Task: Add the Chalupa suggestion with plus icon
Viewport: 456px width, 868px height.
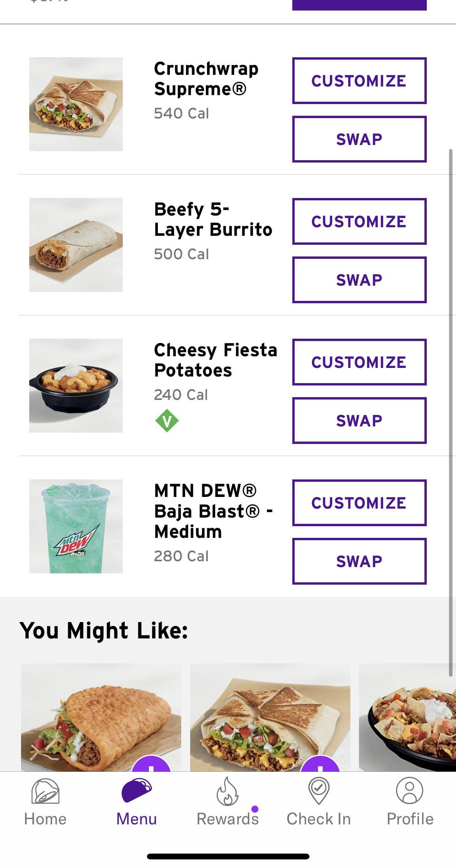Action: pyautogui.click(x=151, y=765)
